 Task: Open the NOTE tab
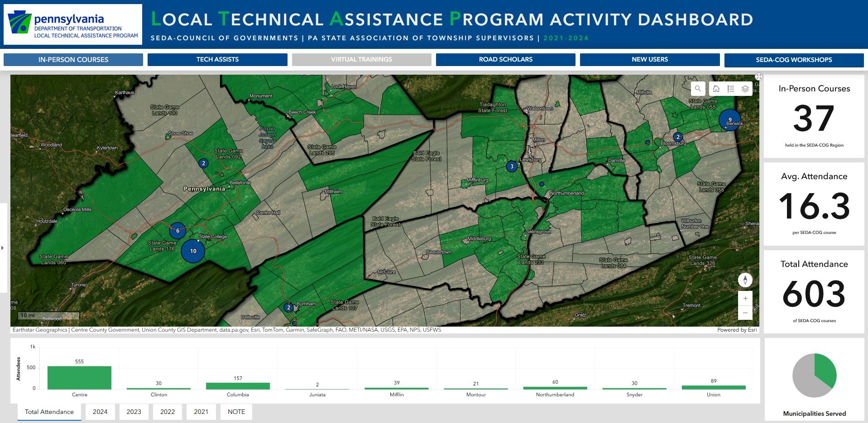236,412
